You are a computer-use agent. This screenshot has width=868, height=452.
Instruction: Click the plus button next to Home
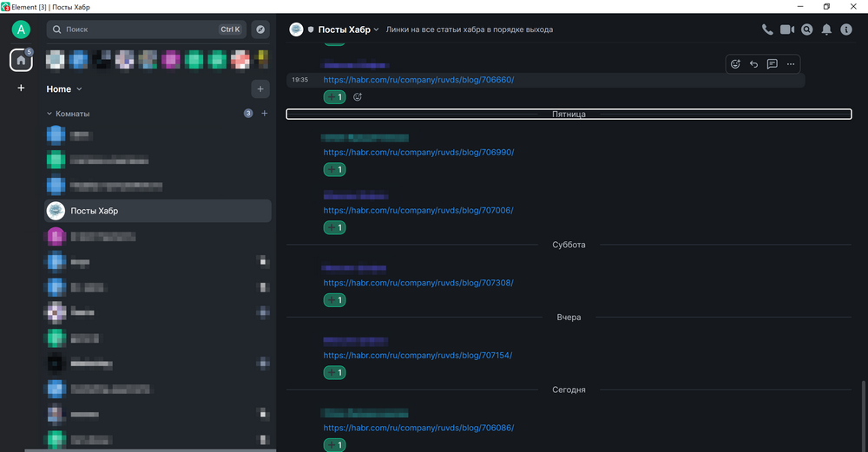pos(260,89)
